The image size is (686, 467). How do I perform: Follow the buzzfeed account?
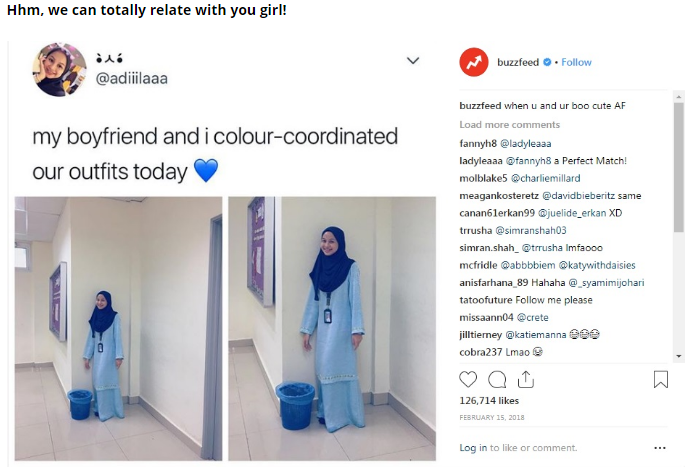pyautogui.click(x=576, y=63)
